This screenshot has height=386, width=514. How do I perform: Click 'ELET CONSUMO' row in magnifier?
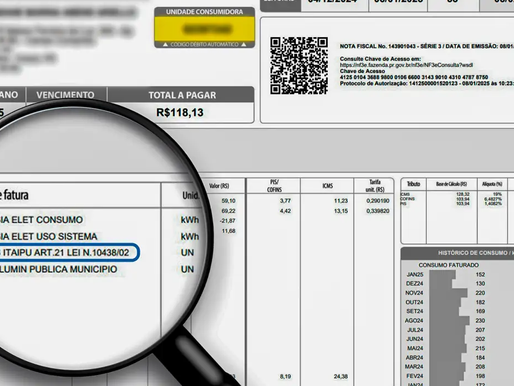tap(41, 220)
